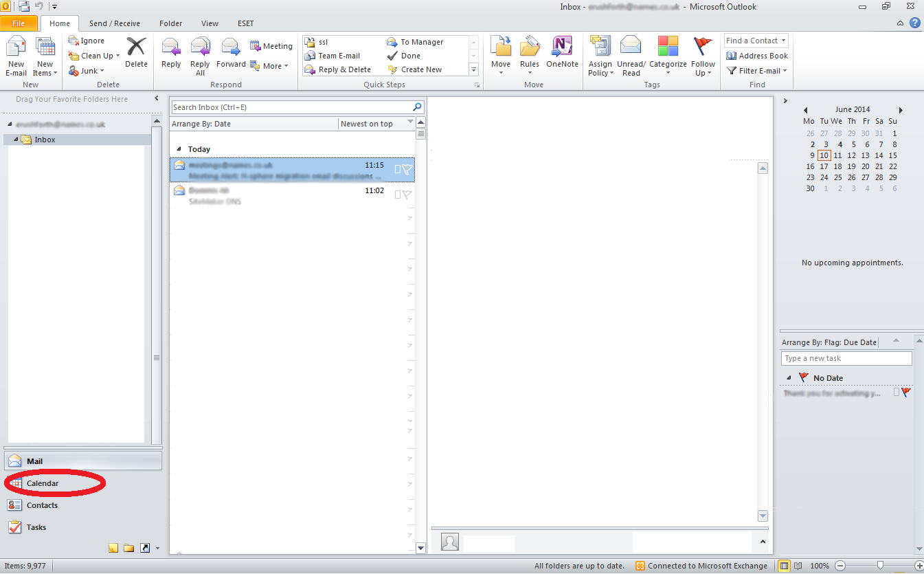Open the Folder List icon

[x=128, y=548]
